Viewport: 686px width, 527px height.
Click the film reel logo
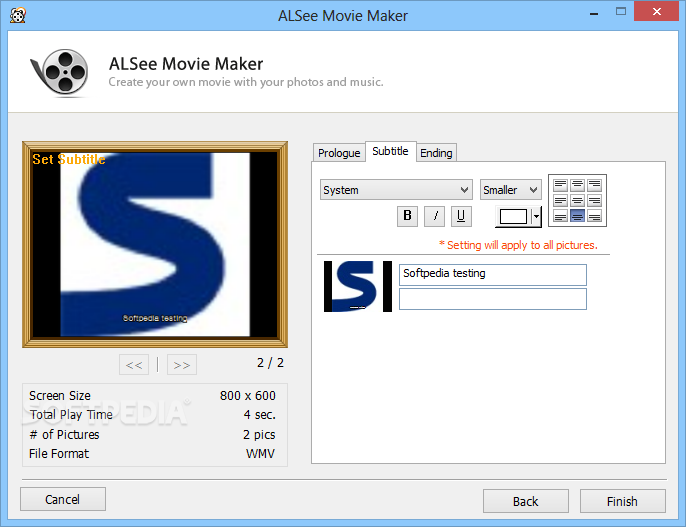tap(60, 72)
